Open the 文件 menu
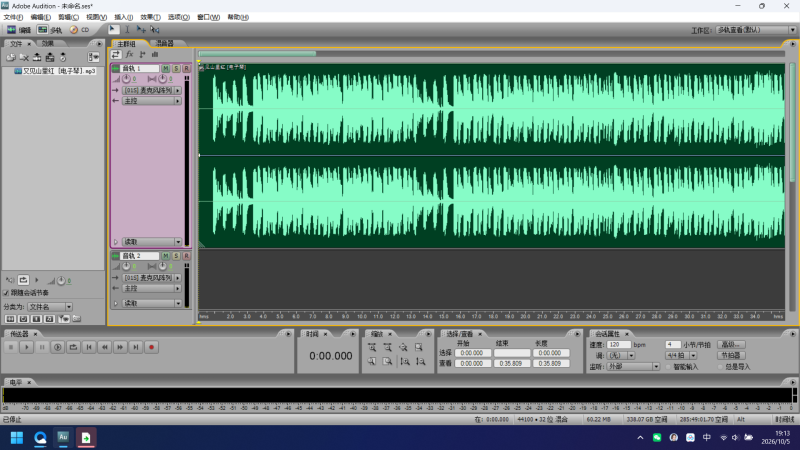Screen dimensions: 800x450 coord(13,17)
